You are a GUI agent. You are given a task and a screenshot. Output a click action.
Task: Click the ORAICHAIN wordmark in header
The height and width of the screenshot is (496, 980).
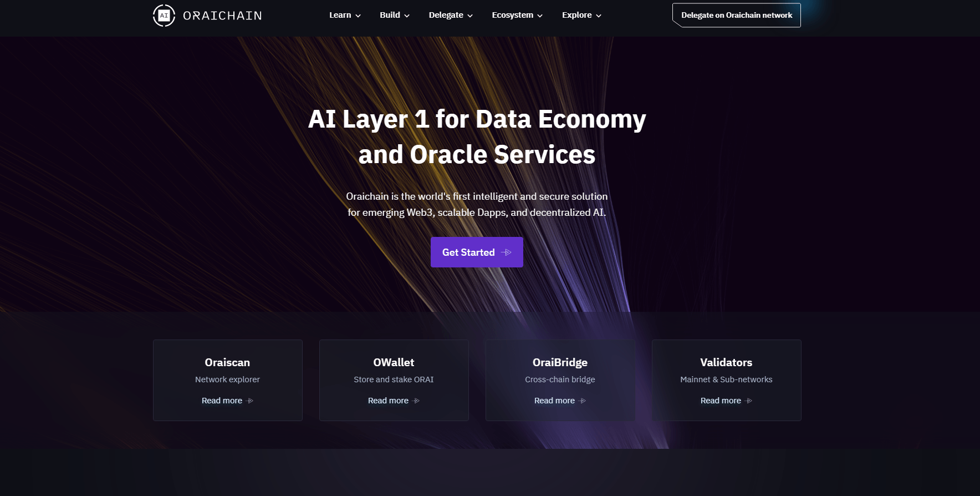click(222, 16)
